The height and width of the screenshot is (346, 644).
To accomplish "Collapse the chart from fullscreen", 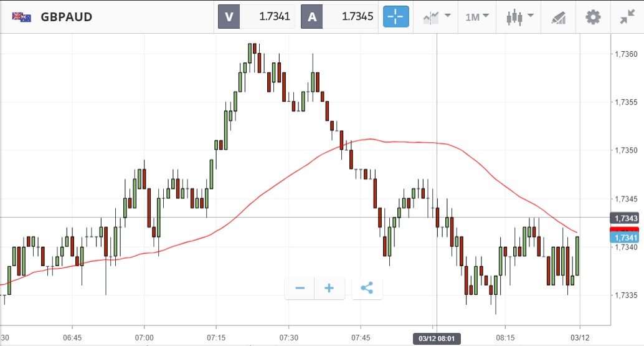I will click(x=627, y=17).
